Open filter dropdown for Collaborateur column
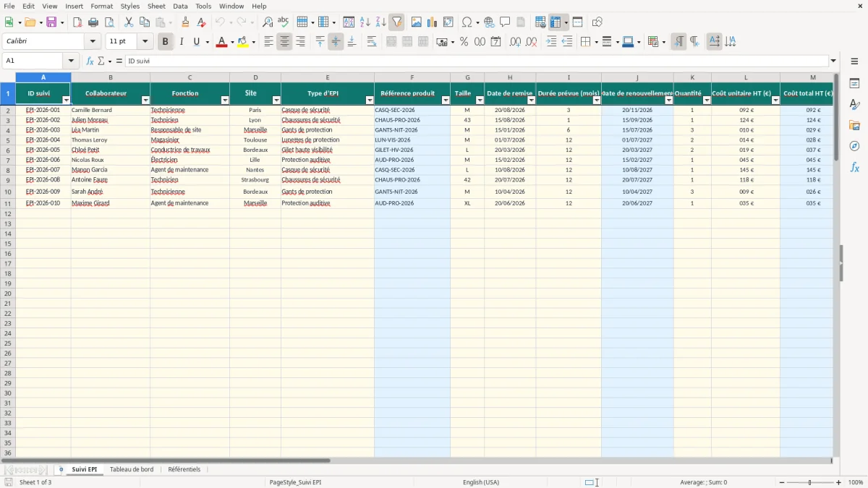 (x=145, y=100)
